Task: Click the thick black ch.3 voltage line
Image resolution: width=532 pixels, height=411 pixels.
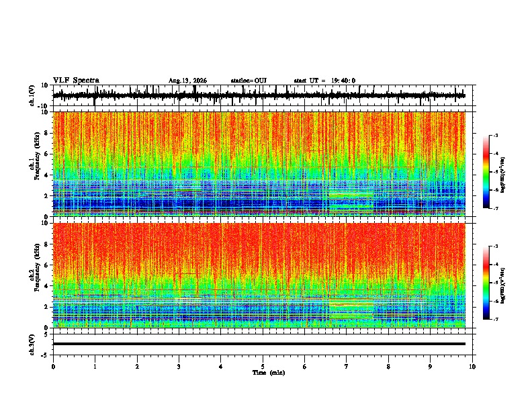Action: pyautogui.click(x=259, y=344)
